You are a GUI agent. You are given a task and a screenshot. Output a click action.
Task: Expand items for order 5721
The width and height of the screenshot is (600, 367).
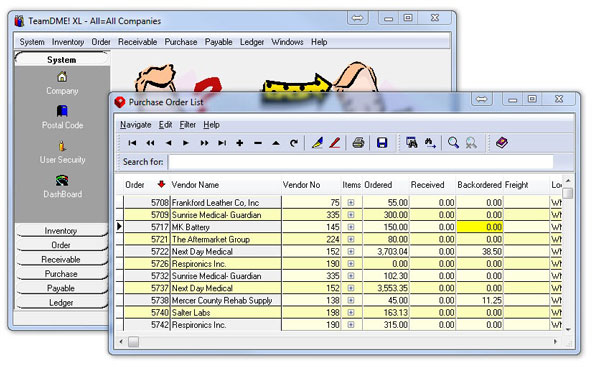(x=351, y=239)
